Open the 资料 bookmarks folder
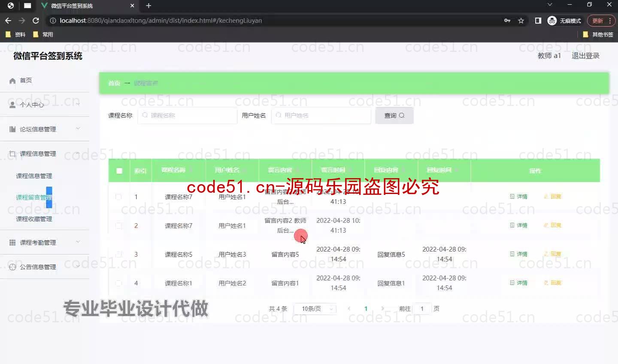618x364 pixels. coord(15,34)
